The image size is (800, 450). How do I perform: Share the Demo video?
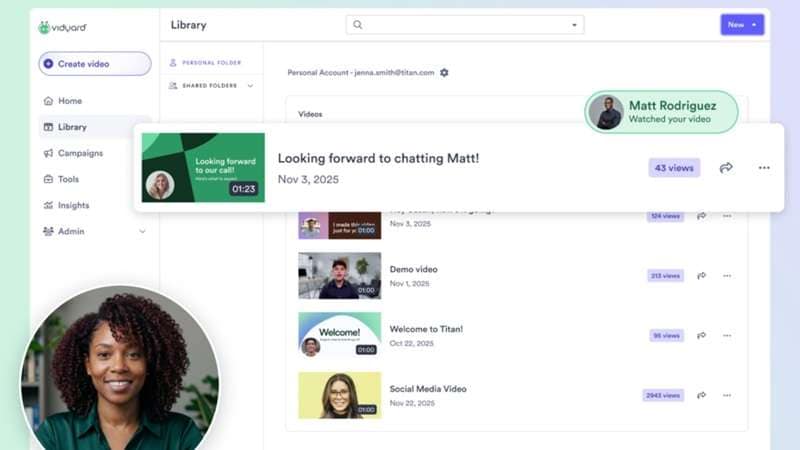pyautogui.click(x=702, y=276)
